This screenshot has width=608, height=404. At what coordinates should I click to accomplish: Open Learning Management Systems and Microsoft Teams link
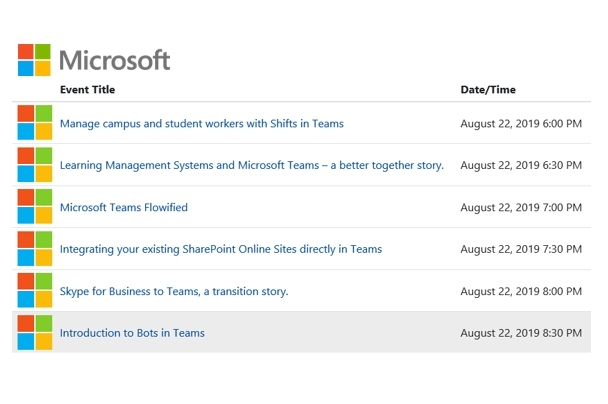pyautogui.click(x=251, y=166)
